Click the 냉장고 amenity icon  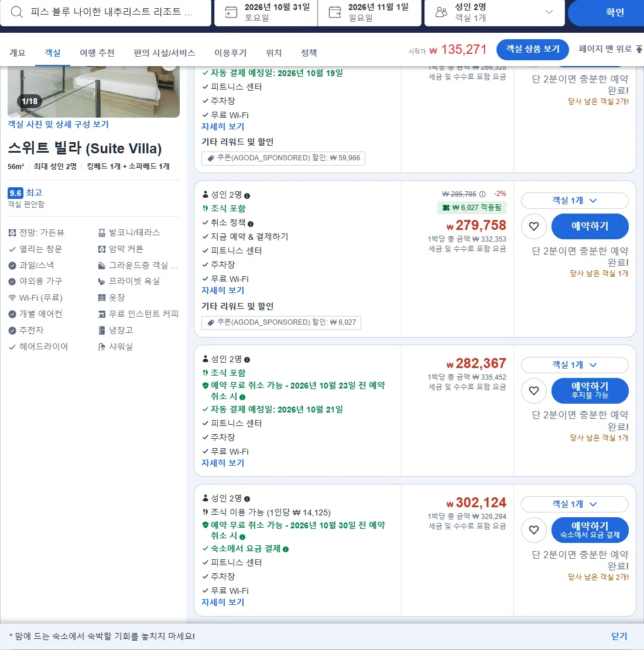[x=102, y=331]
